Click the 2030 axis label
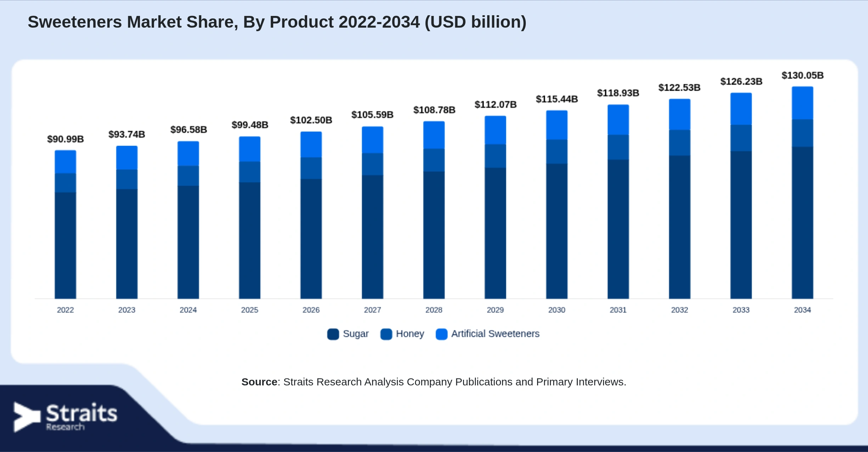 (x=557, y=310)
